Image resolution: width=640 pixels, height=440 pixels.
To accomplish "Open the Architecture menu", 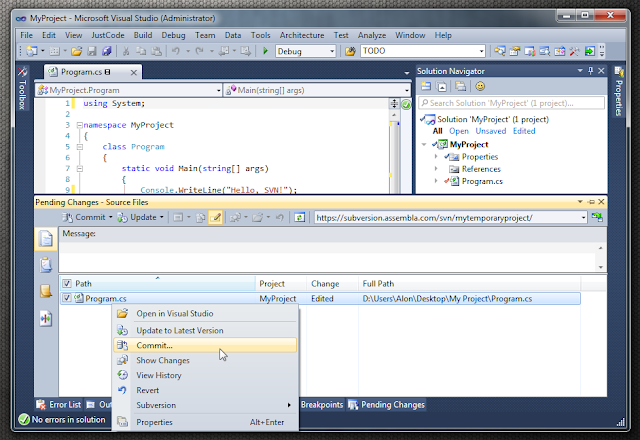I will 302,35.
